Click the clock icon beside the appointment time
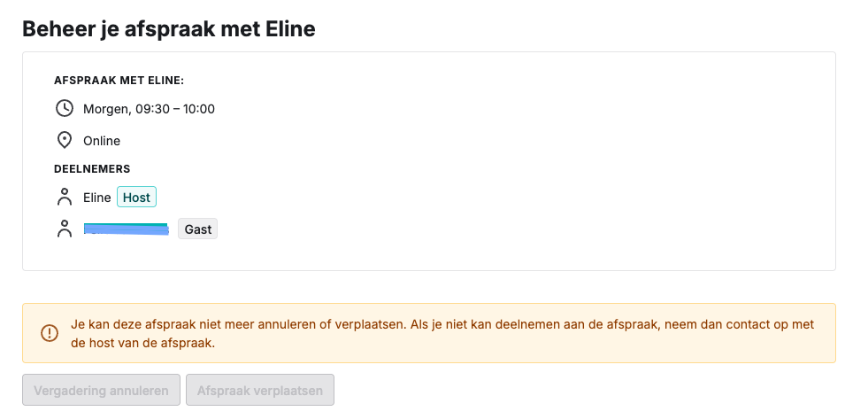Image resolution: width=868 pixels, height=419 pixels. [x=65, y=108]
